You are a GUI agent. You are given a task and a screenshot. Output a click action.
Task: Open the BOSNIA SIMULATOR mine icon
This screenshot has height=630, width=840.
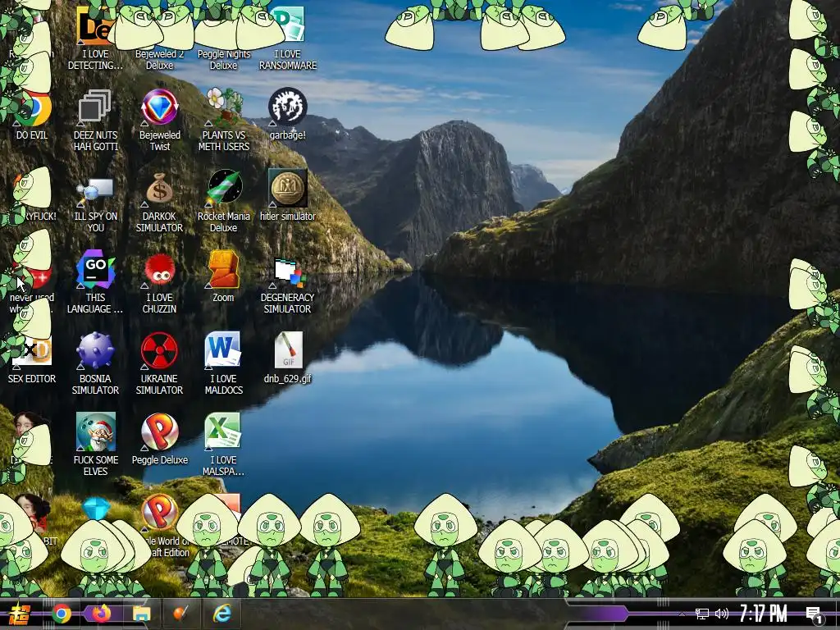click(x=95, y=365)
